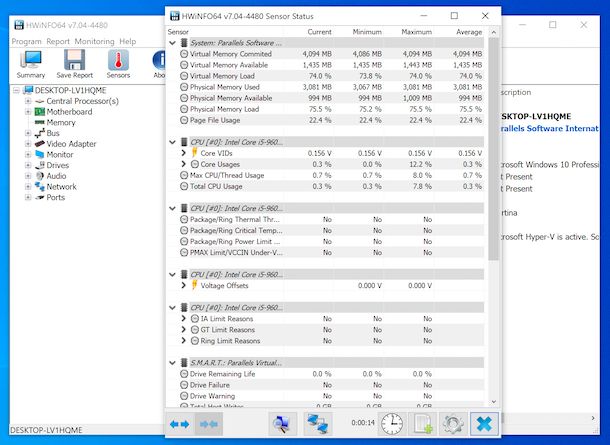
Task: Click the Core VIDs lightning icon
Action: pos(195,153)
